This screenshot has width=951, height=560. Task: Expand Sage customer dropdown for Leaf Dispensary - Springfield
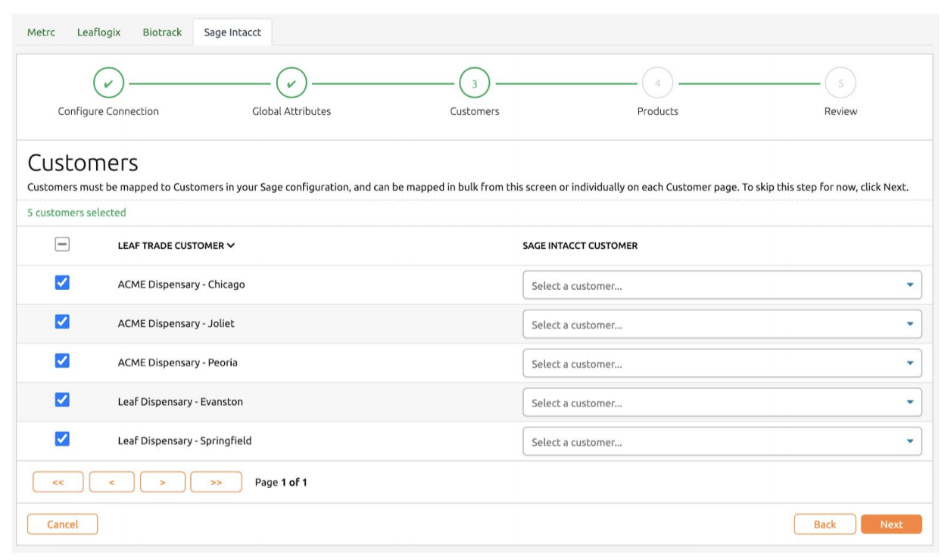point(722,442)
